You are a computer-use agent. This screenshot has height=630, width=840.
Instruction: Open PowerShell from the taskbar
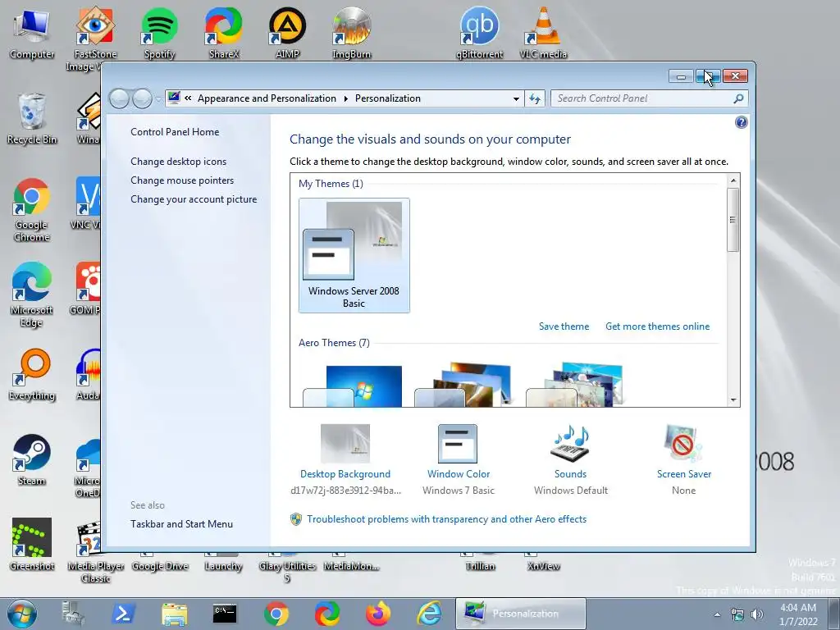(123, 614)
